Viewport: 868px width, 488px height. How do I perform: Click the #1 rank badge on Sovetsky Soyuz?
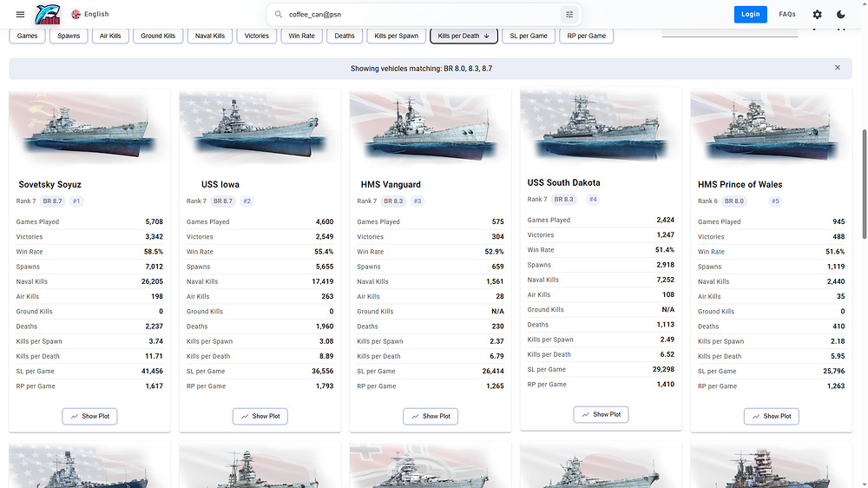[x=76, y=201]
